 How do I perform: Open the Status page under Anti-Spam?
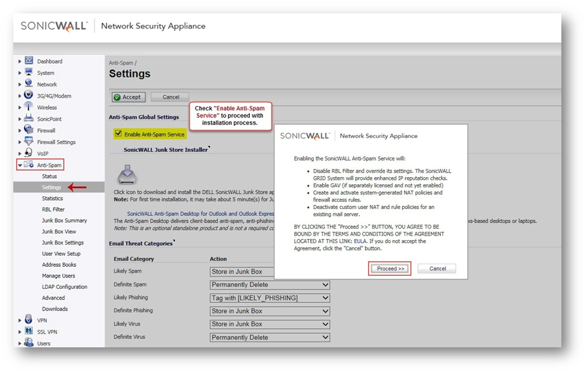[49, 176]
